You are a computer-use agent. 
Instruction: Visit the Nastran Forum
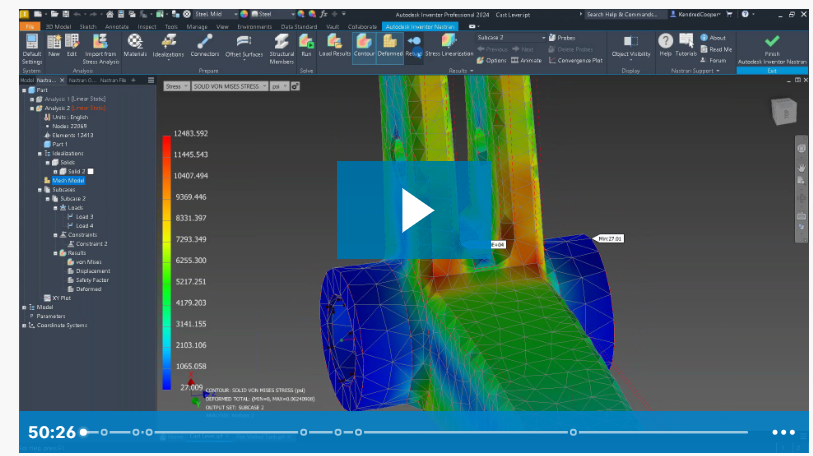pyautogui.click(x=713, y=61)
